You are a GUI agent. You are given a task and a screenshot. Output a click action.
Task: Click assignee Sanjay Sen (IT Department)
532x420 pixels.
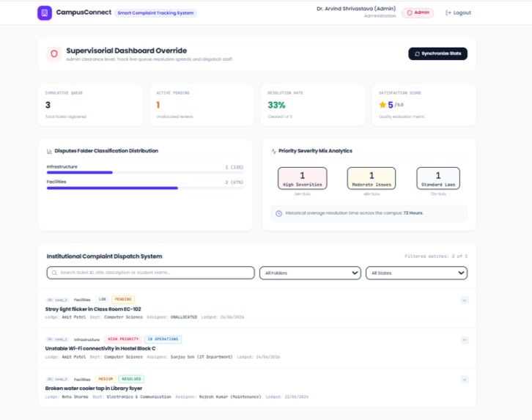(x=202, y=357)
